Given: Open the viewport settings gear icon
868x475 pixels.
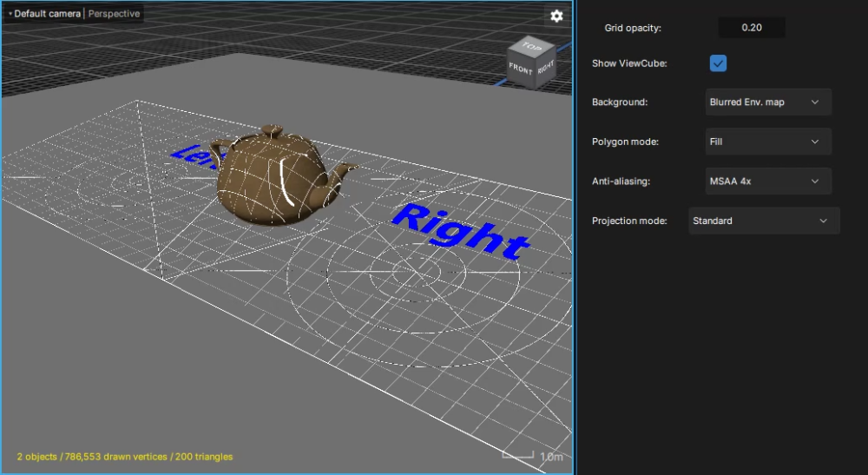Looking at the screenshot, I should tap(556, 16).
